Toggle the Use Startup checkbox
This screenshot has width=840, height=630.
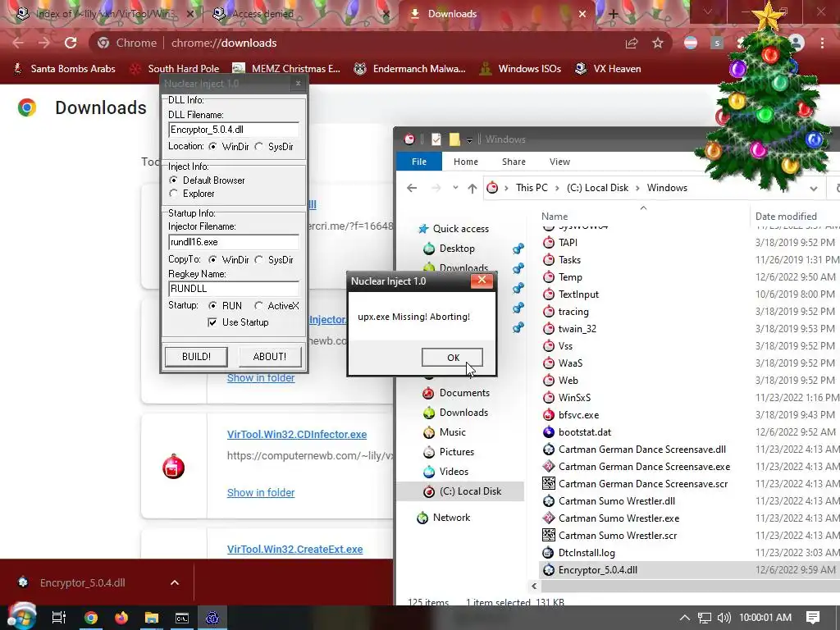(x=212, y=322)
